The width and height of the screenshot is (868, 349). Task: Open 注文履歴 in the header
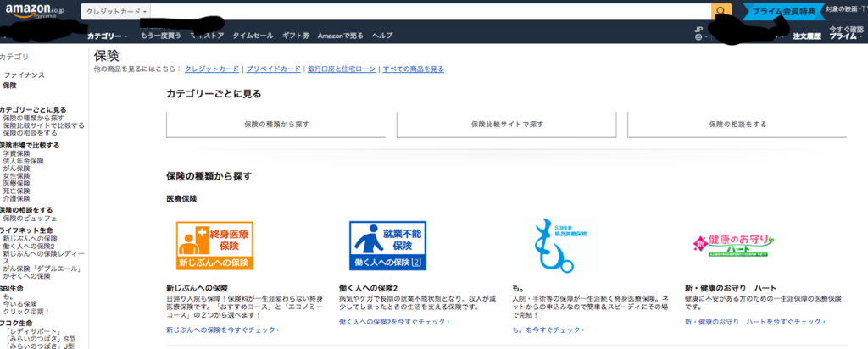[805, 36]
